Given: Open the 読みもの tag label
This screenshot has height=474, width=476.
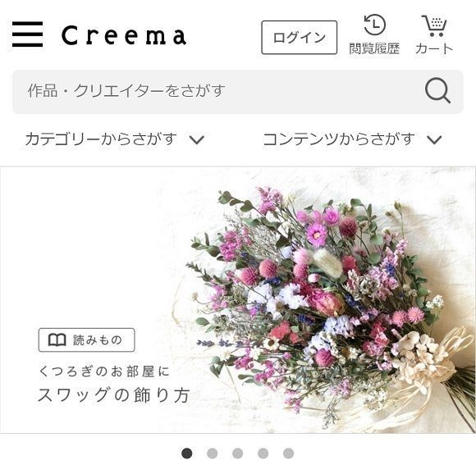Looking at the screenshot, I should click(x=86, y=340).
